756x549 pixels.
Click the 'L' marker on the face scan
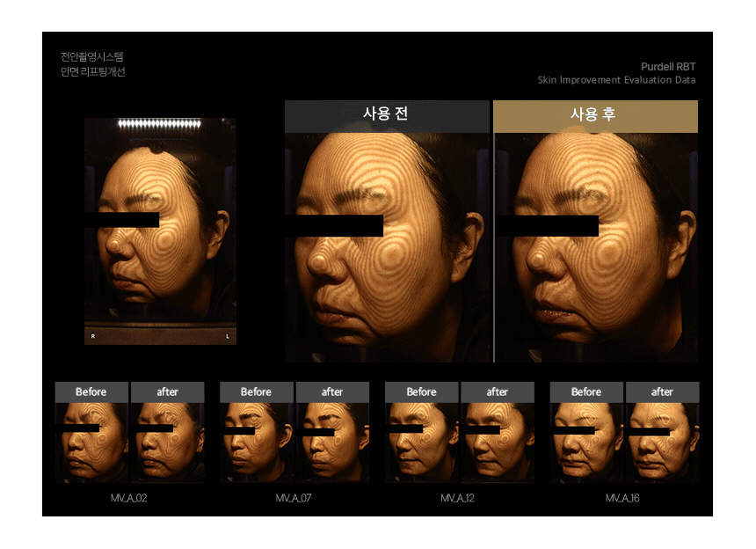[228, 337]
